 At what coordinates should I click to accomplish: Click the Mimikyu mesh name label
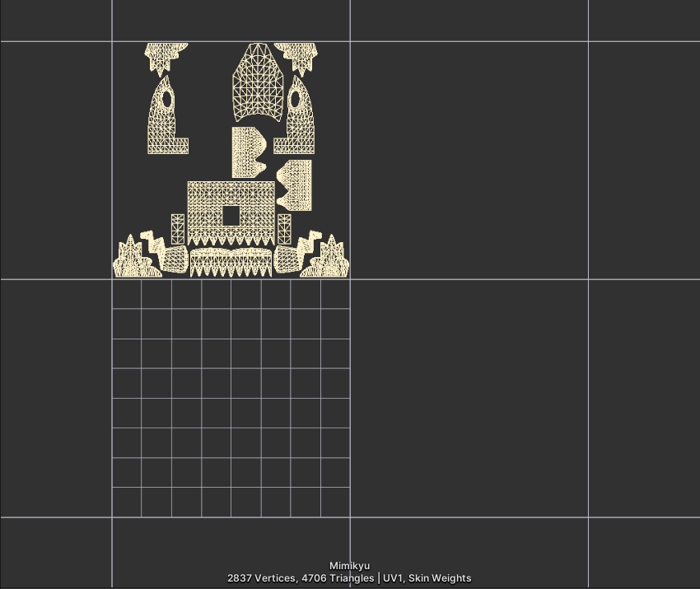(349, 566)
